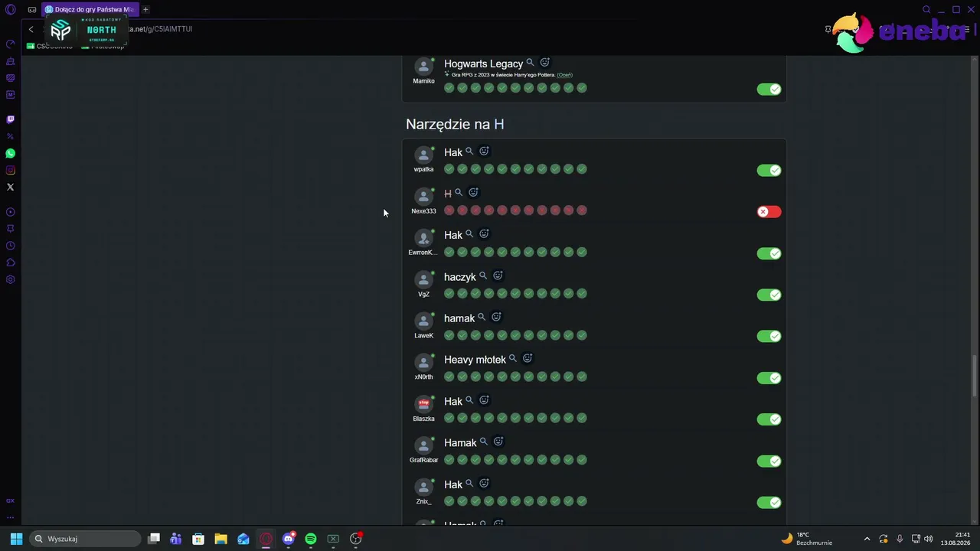Open reaction emoji for Blaszka's Hak
This screenshot has width=980, height=551.
point(484,399)
